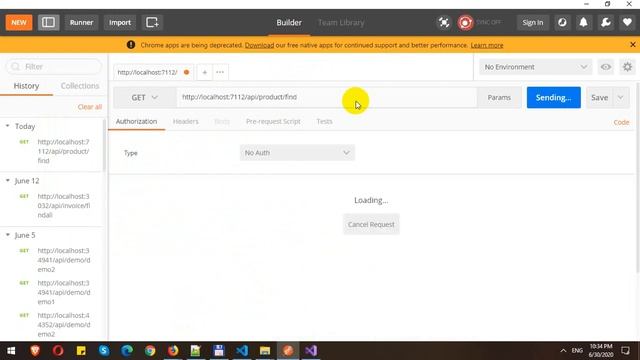The image size is (640, 360).
Task: Show hidden system tray icons
Action: click(563, 351)
